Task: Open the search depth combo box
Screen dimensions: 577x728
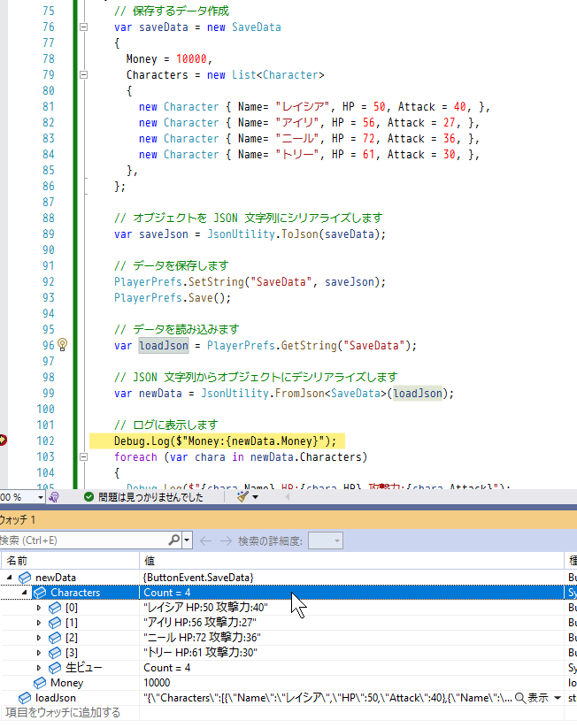Action: click(x=326, y=540)
